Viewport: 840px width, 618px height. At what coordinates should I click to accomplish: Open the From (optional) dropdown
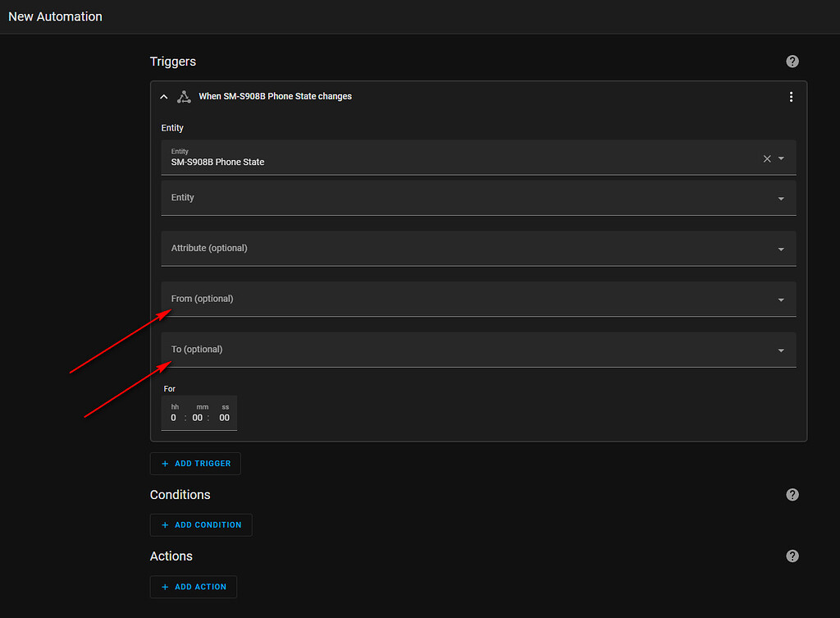coord(478,300)
